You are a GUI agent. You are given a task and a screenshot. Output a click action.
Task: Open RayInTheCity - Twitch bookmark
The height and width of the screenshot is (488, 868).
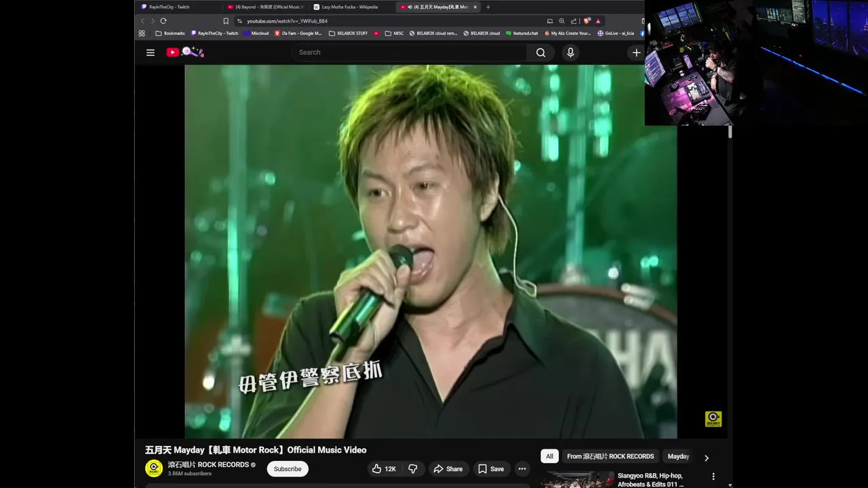(214, 33)
